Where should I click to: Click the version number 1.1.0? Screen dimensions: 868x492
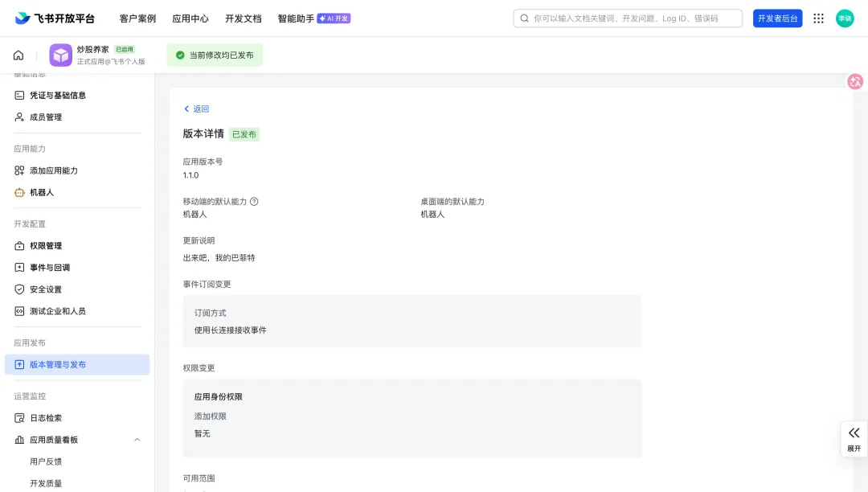click(x=190, y=175)
